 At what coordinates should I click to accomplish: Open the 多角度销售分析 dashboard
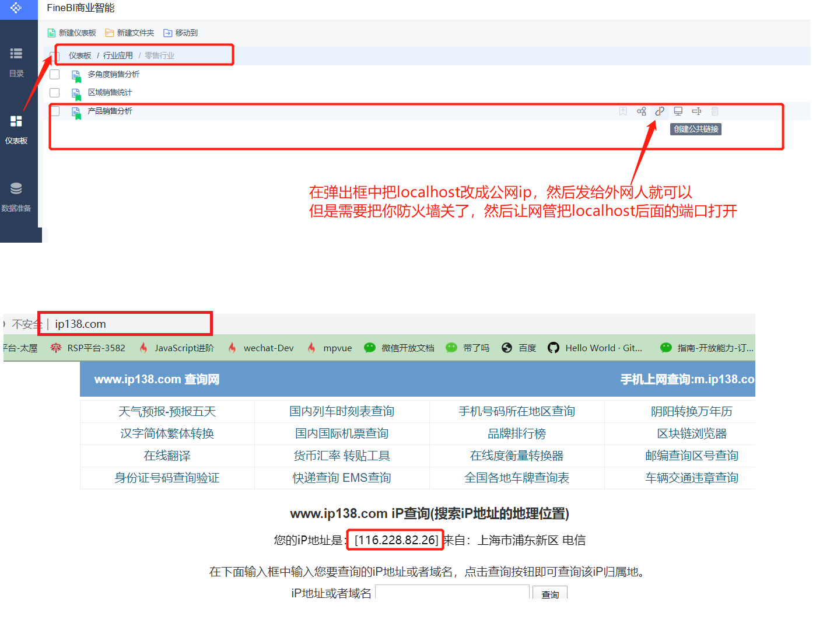tap(114, 74)
